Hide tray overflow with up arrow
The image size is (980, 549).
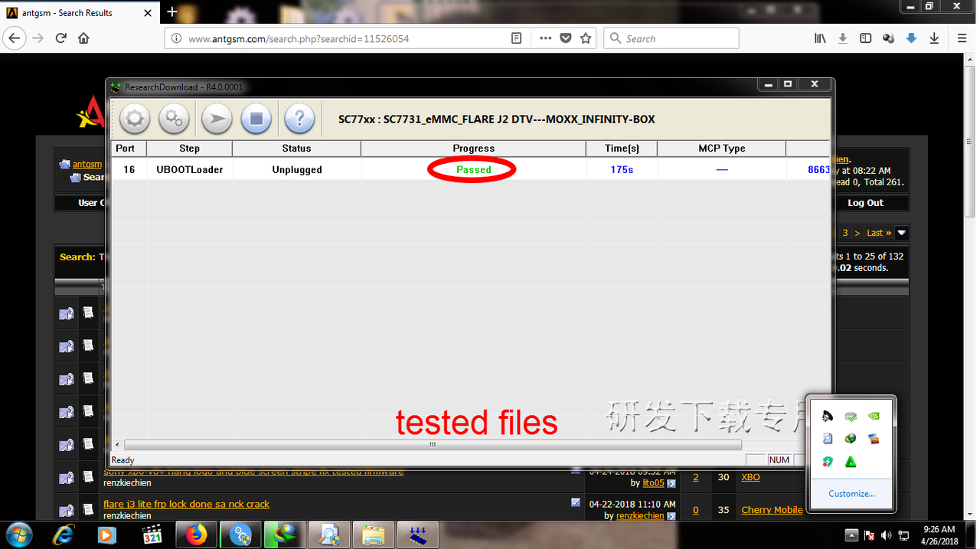tap(851, 535)
